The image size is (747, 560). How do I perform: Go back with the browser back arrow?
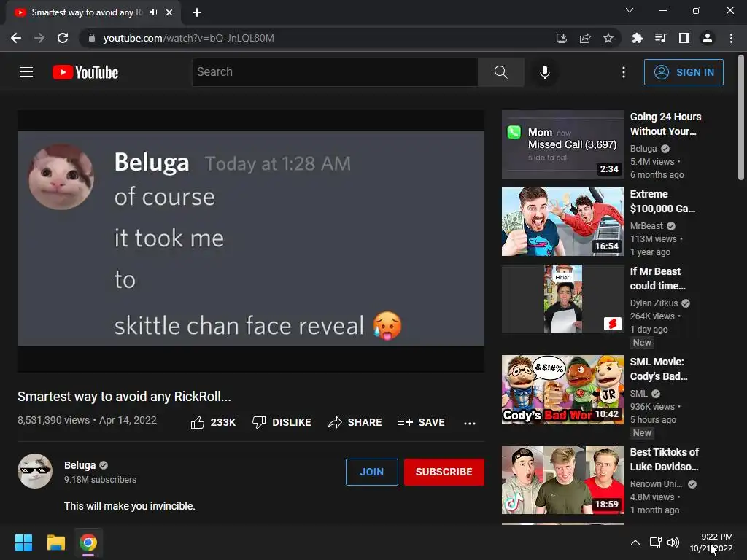tap(16, 38)
